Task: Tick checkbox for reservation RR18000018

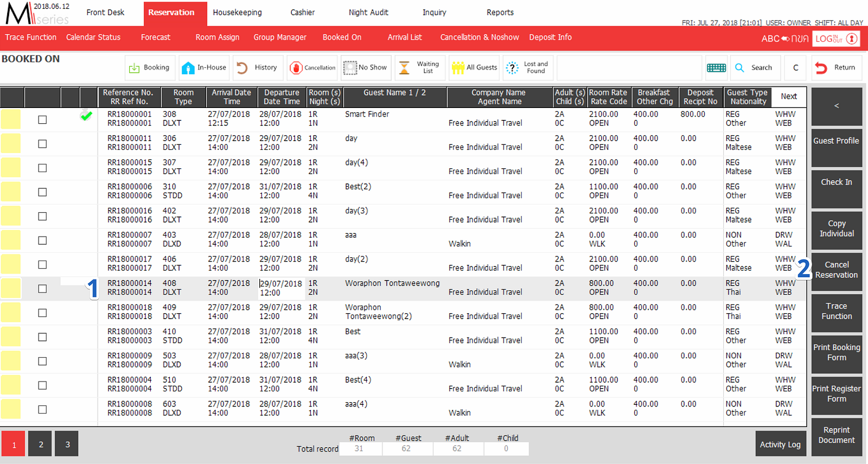Action: 42,313
